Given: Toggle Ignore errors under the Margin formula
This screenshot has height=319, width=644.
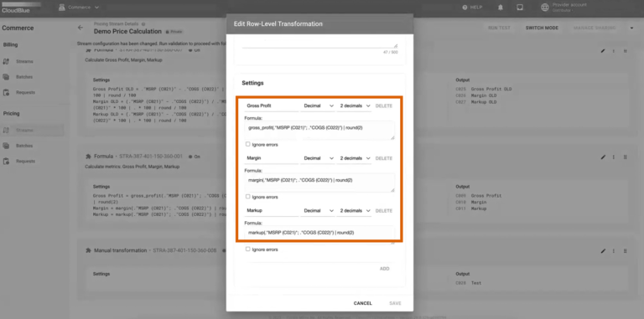Looking at the screenshot, I should (247, 197).
